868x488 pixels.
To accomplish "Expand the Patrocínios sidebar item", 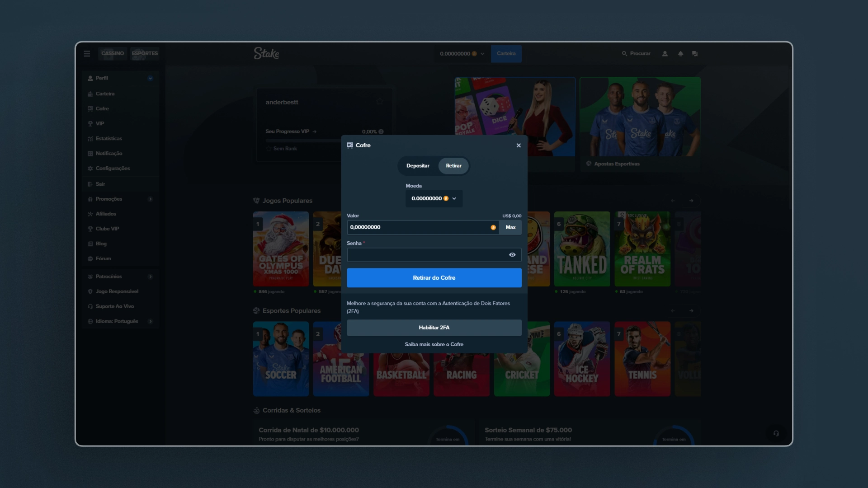I will pos(150,277).
